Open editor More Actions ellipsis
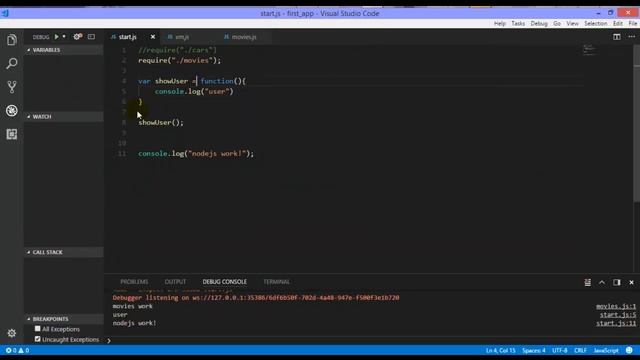This screenshot has width=640, height=360. pyautogui.click(x=631, y=37)
